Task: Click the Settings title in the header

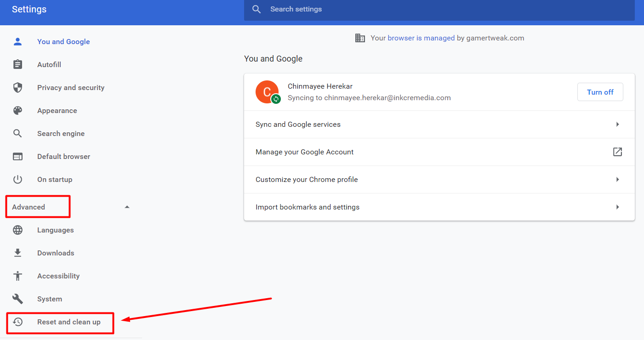Action: 29,9
